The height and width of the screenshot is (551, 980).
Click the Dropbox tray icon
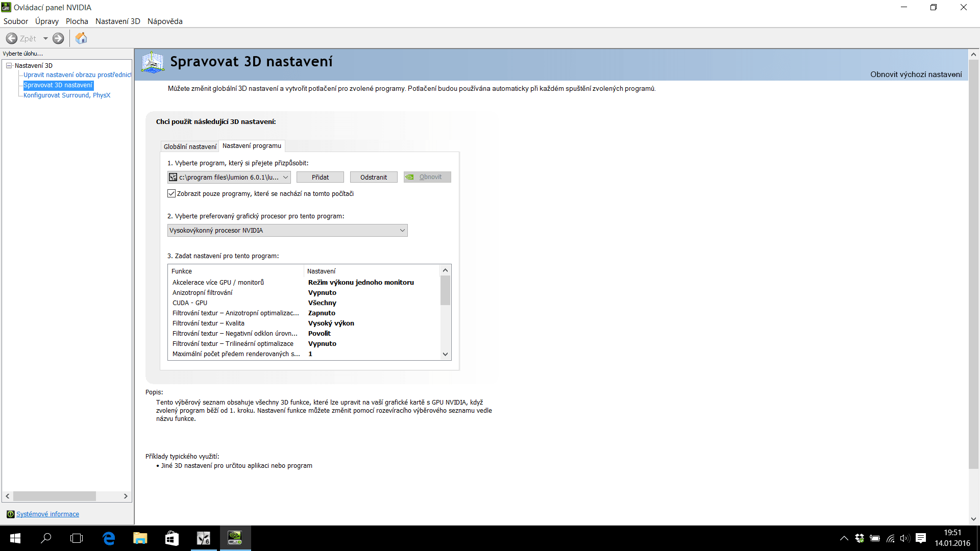coord(860,538)
